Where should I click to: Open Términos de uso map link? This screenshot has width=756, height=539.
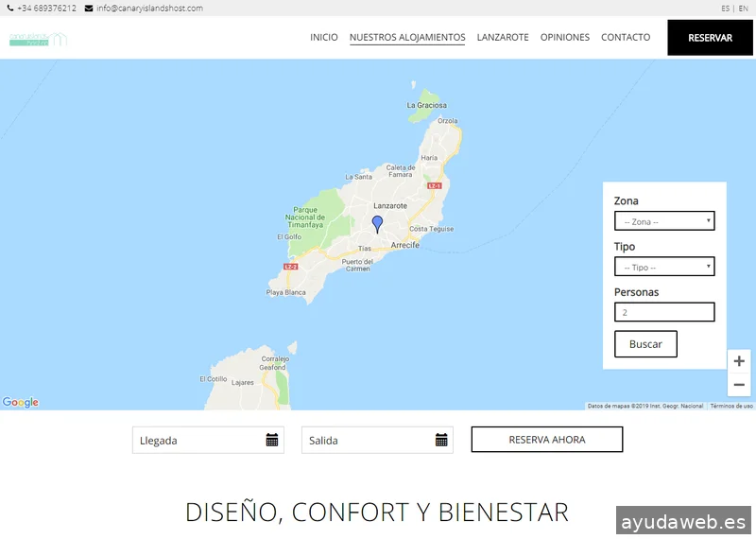coord(730,406)
